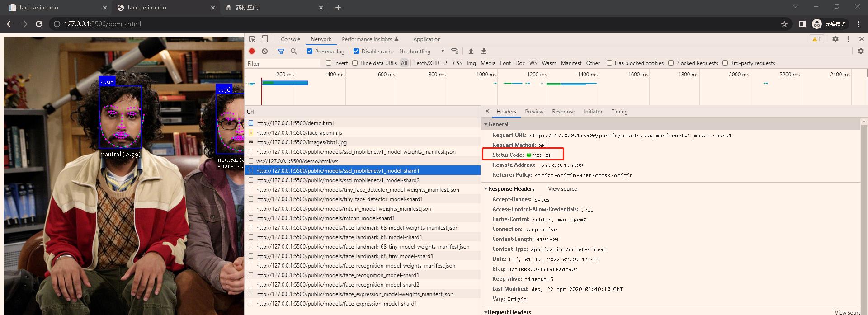
Task: Open the network search magnifier
Action: 293,51
